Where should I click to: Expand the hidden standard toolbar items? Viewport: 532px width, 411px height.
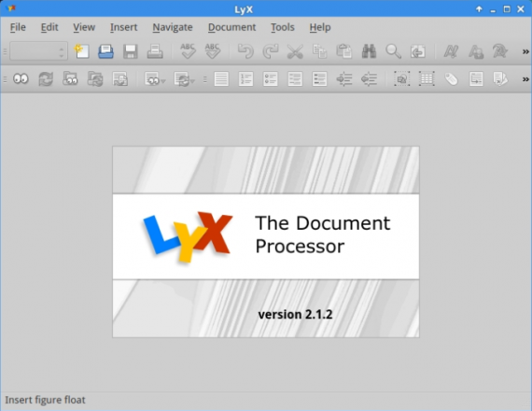click(x=525, y=51)
